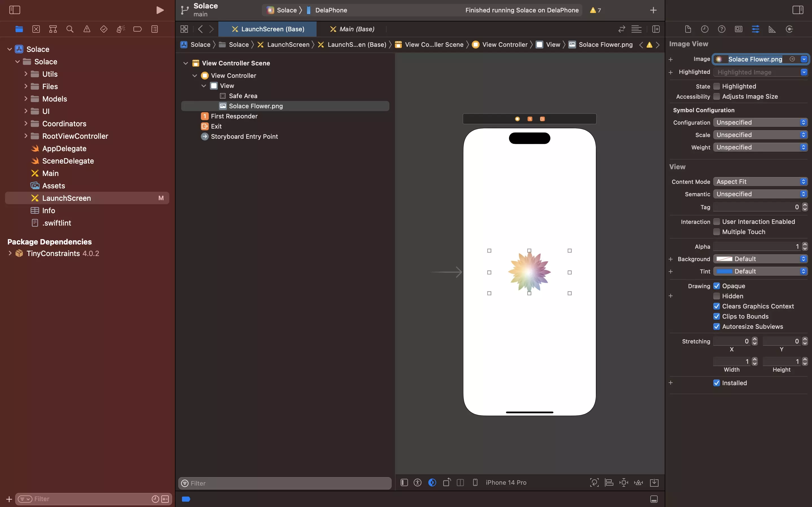Open the Content Mode dropdown

click(x=760, y=182)
